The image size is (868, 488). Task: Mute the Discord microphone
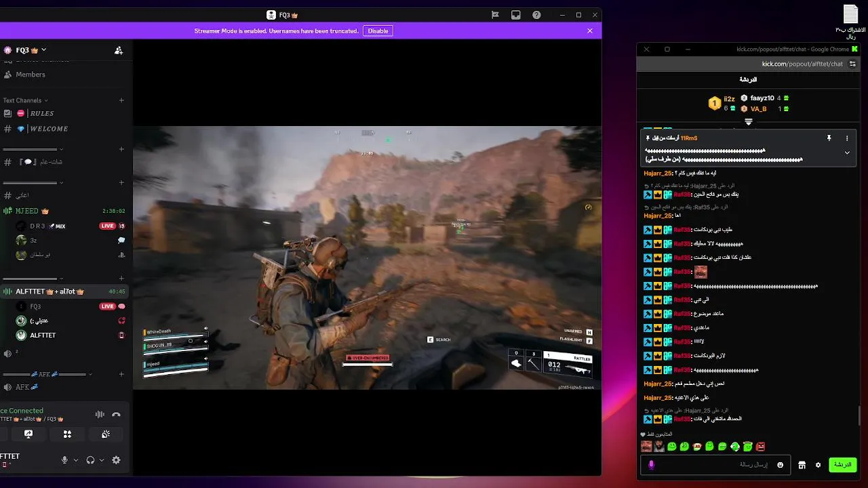64,460
